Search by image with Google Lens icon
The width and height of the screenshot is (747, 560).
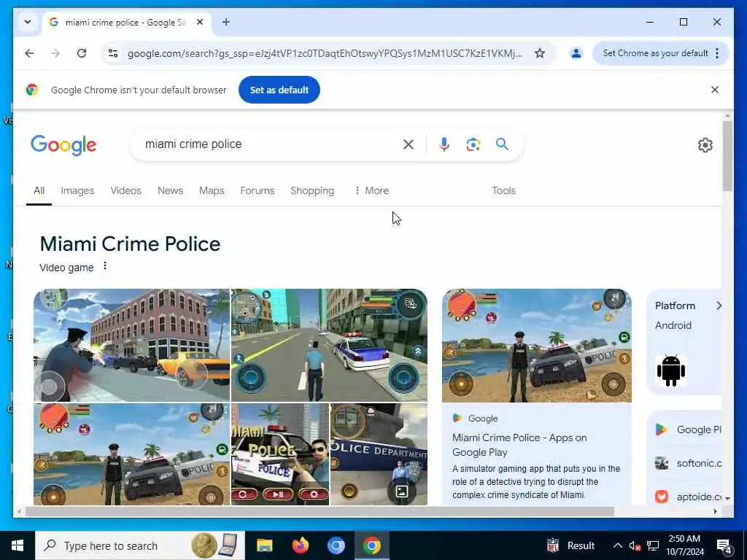[473, 144]
